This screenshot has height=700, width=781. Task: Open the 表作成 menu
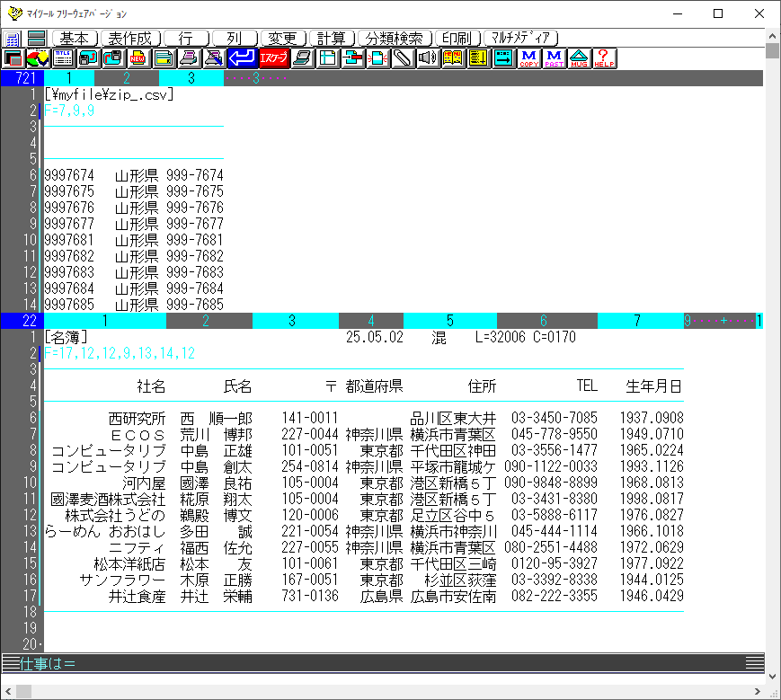coord(130,39)
